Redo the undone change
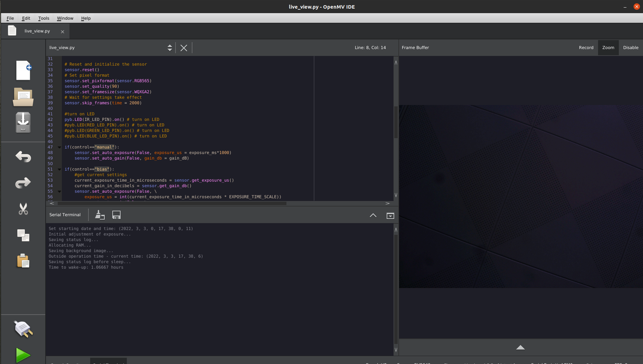 [23, 183]
